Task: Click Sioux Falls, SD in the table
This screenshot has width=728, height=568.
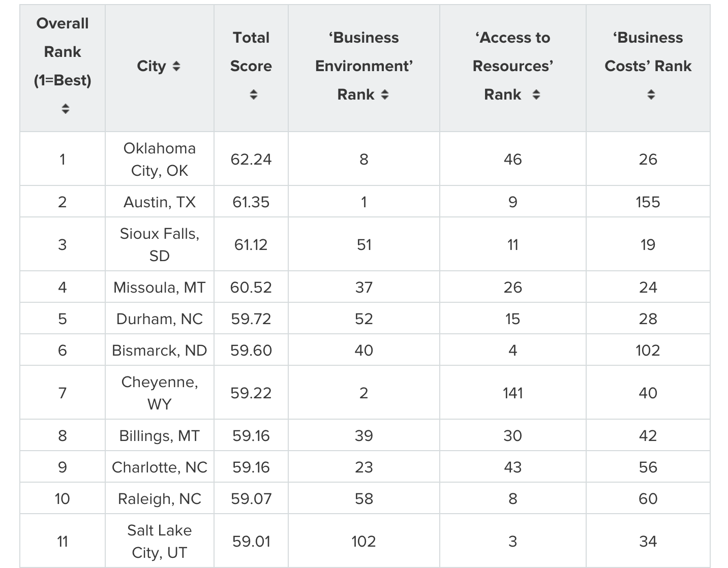Action: [160, 244]
